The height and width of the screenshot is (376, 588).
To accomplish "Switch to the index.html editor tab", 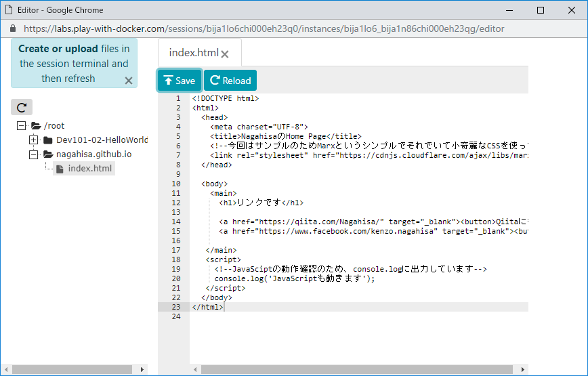I will 194,53.
